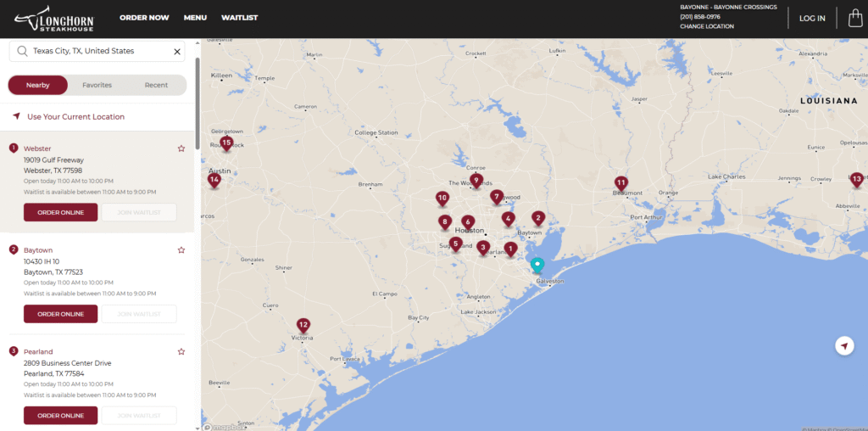Image resolution: width=868 pixels, height=431 pixels.
Task: Click the 2809 Business Center Drive address
Action: [68, 363]
